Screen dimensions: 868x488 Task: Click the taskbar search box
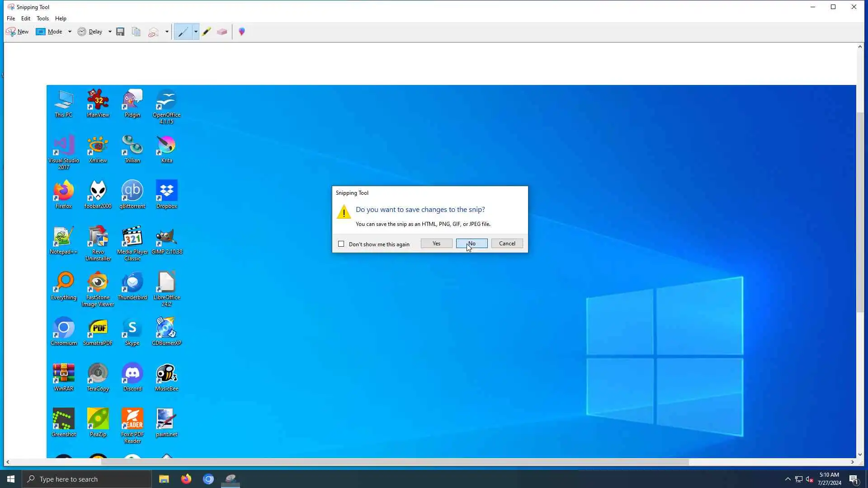click(x=87, y=479)
